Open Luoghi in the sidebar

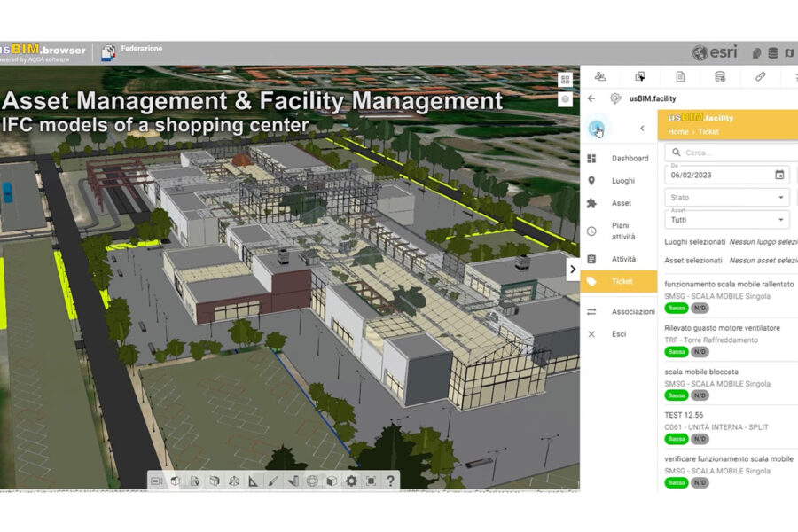(619, 181)
